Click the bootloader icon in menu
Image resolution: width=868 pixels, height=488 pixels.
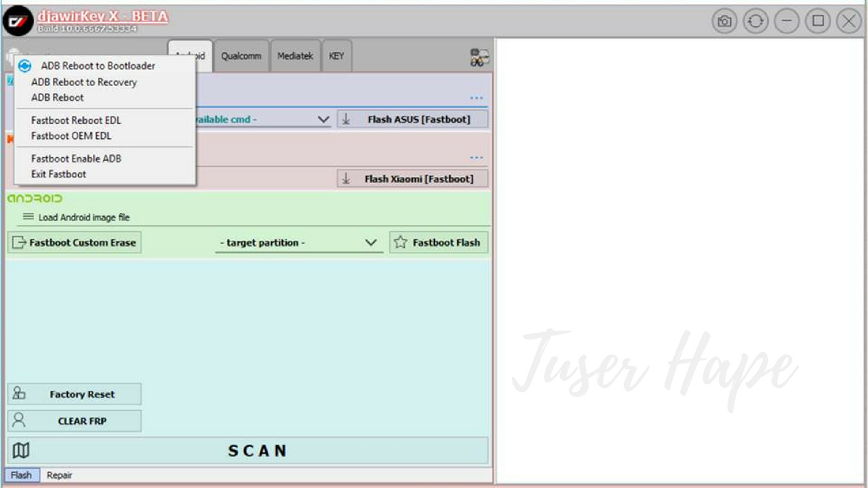(24, 66)
